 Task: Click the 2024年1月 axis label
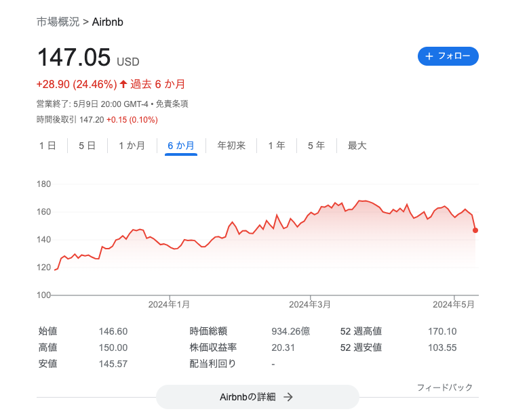coord(169,304)
